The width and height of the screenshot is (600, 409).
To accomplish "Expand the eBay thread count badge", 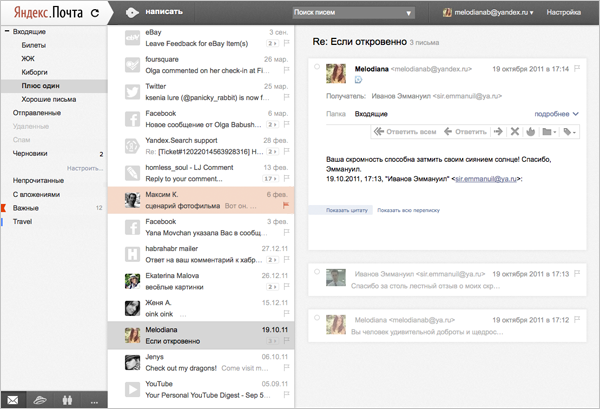I will (x=272, y=44).
